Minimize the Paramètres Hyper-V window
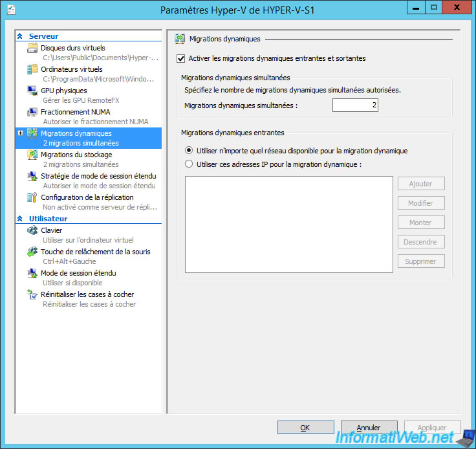The image size is (476, 449). pos(416,7)
